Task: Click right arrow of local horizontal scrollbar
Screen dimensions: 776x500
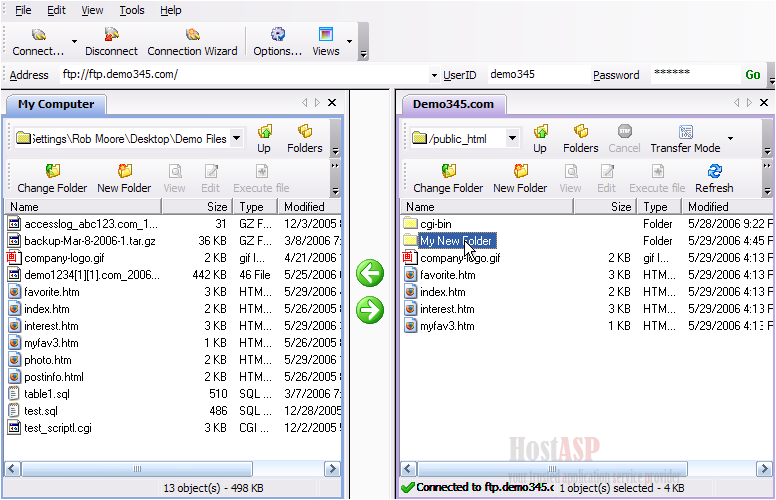Action: pyautogui.click(x=333, y=469)
